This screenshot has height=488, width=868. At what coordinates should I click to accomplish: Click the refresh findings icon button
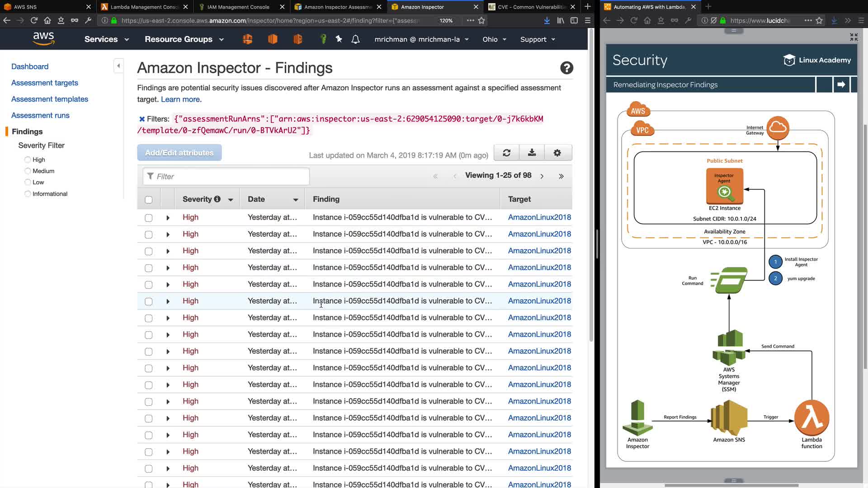click(506, 153)
